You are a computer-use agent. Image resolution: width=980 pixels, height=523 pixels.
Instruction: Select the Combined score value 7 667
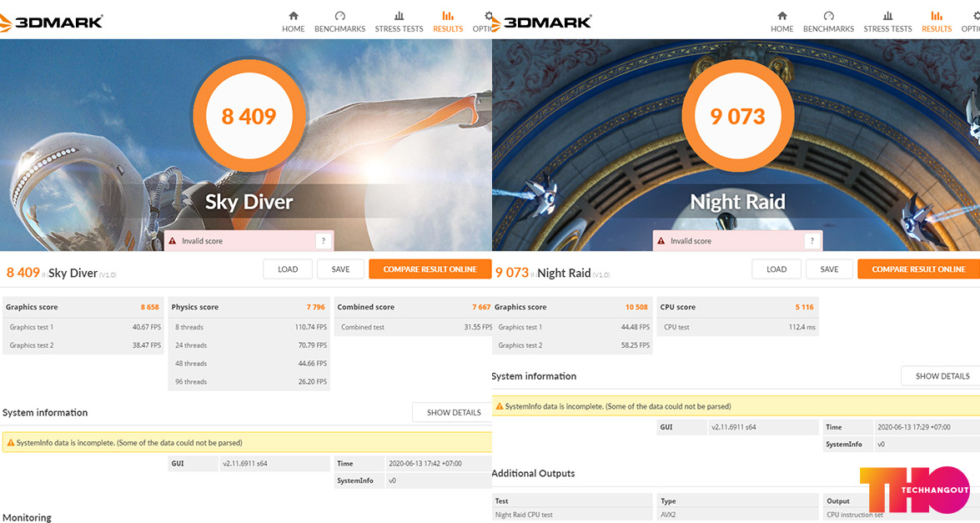481,307
